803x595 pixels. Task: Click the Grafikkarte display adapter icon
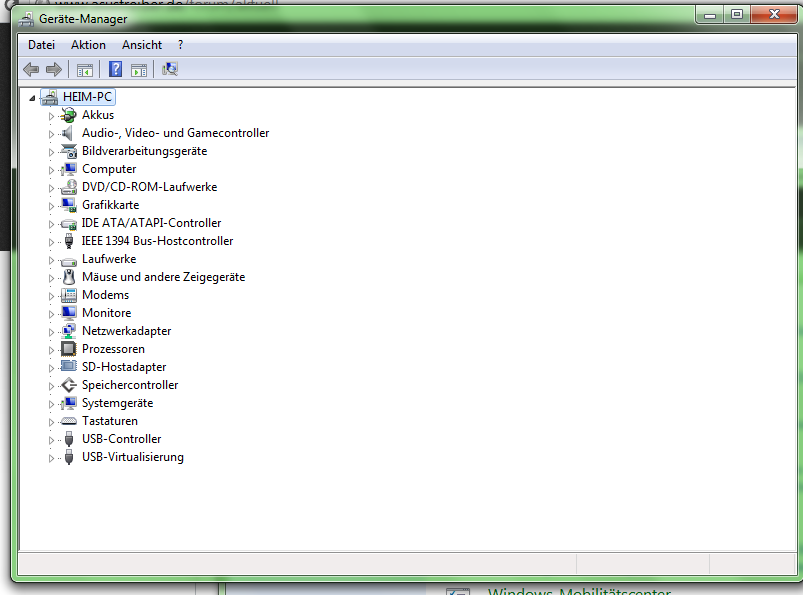(69, 205)
